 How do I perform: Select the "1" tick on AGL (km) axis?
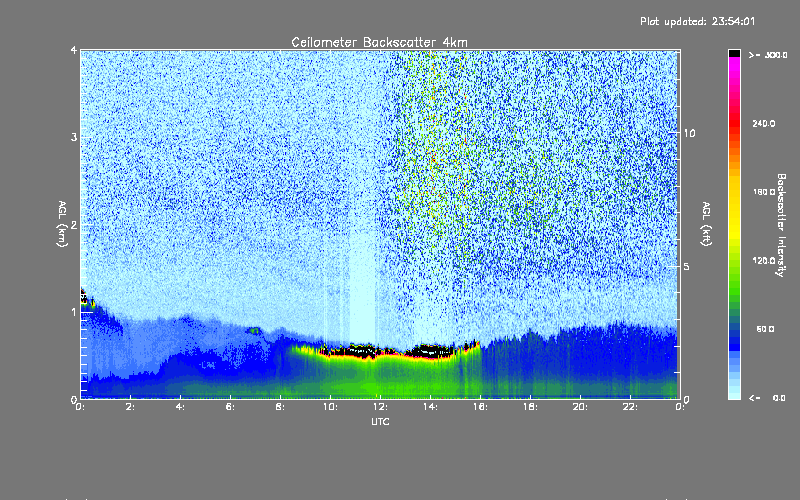coord(74,312)
